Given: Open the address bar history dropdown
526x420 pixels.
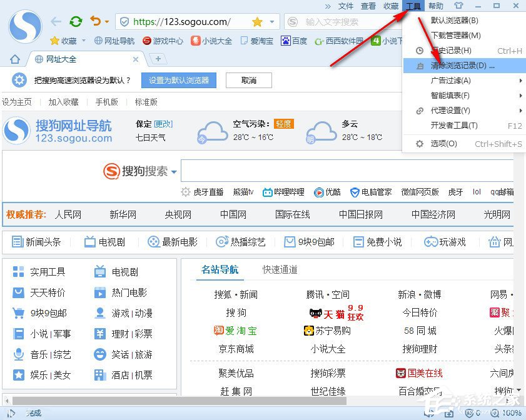Looking at the screenshot, I should pos(272,21).
